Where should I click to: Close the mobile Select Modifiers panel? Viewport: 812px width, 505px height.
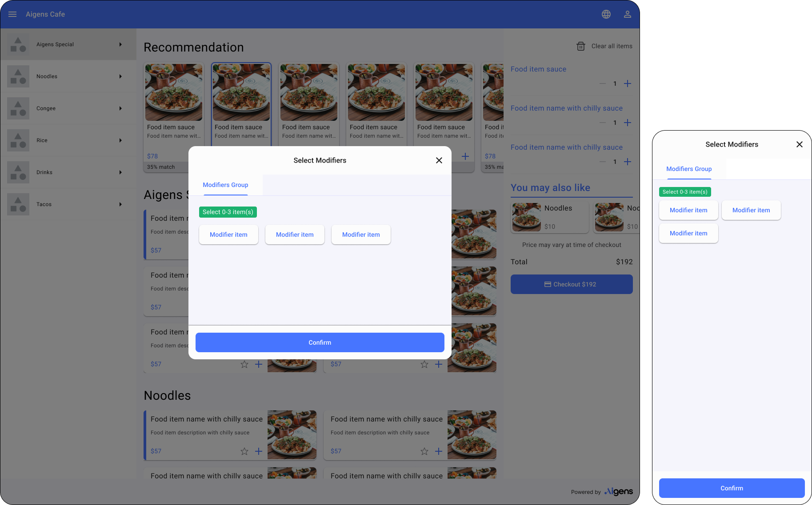coord(800,144)
